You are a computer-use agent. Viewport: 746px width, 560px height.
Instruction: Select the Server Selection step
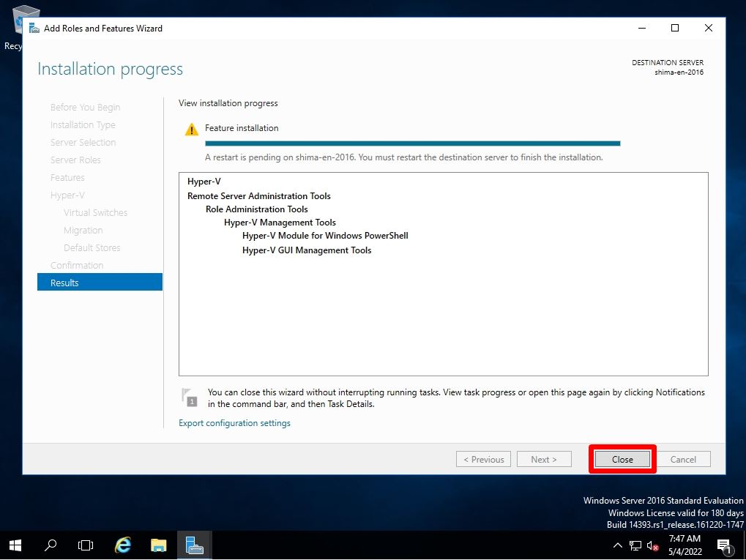click(83, 142)
